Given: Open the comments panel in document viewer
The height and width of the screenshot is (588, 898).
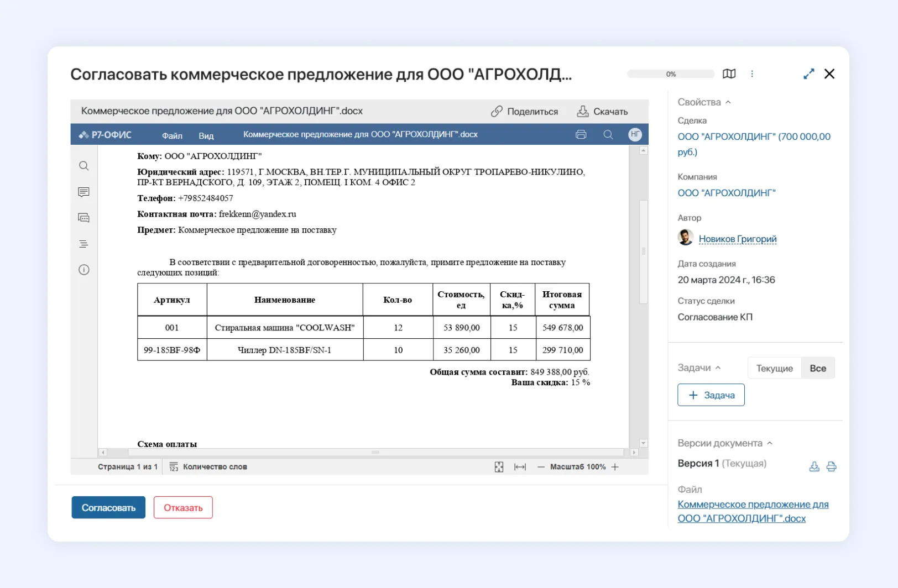Looking at the screenshot, I should click(x=83, y=192).
